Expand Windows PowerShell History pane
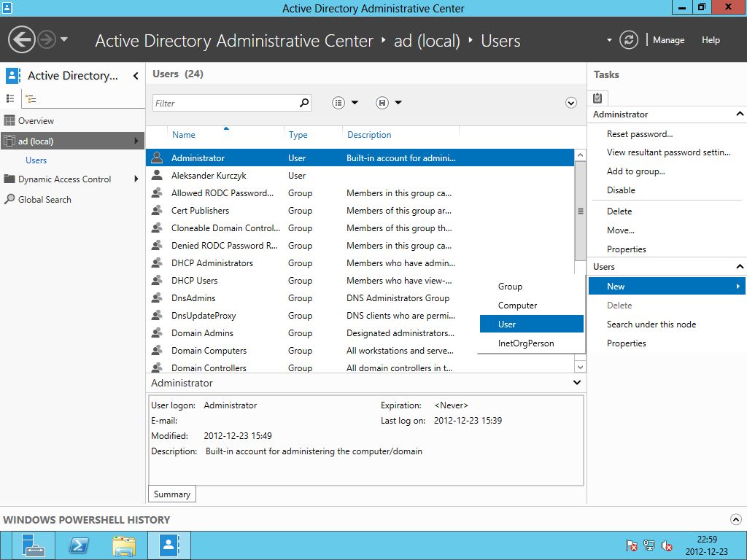Viewport: 747px width, 560px height. click(x=735, y=519)
